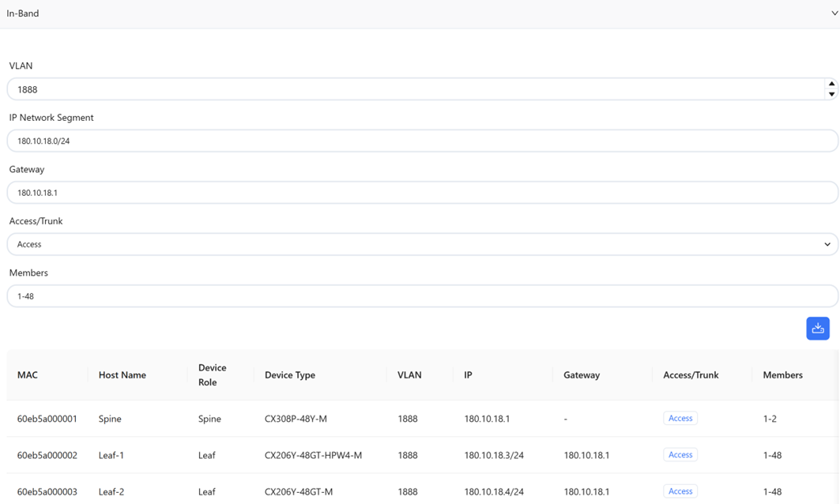Click IP cell 180.10.18.4/24

point(494,491)
